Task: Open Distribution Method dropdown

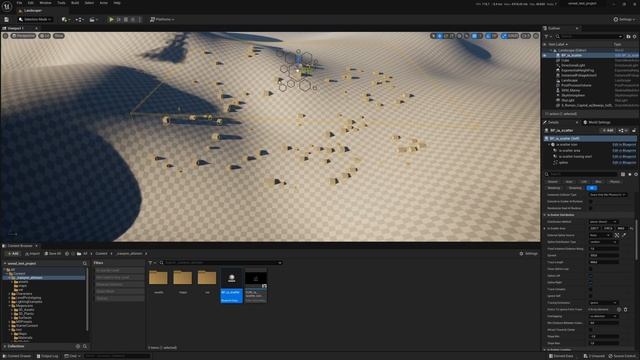Action: click(x=603, y=222)
